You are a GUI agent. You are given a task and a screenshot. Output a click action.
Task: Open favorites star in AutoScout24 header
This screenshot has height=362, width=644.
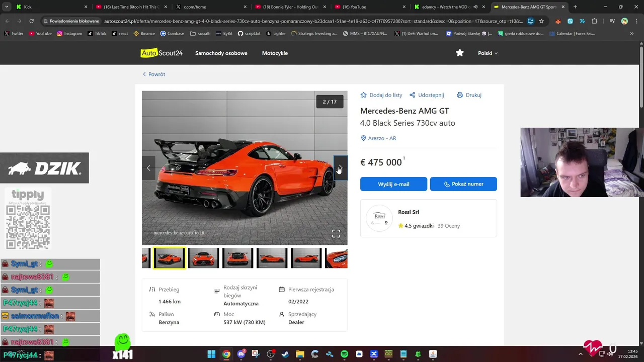[x=459, y=53]
